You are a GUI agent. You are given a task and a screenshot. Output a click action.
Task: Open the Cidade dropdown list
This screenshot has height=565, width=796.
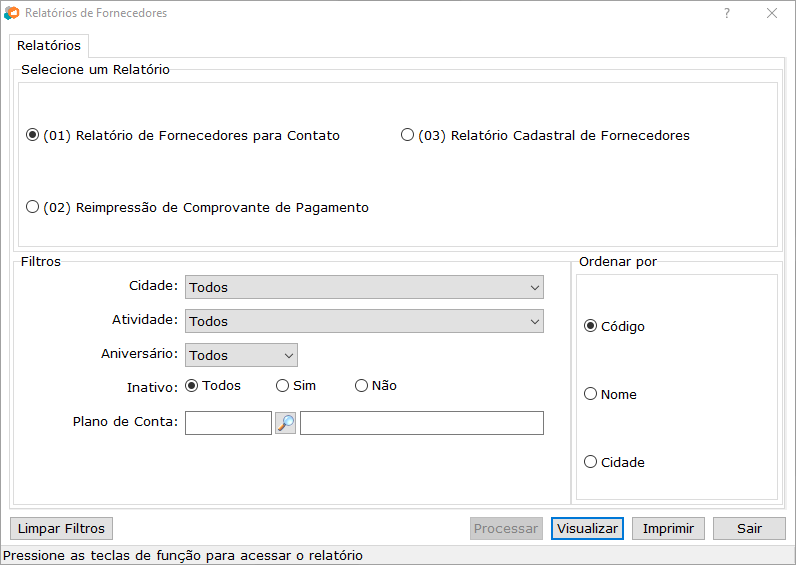click(x=364, y=287)
